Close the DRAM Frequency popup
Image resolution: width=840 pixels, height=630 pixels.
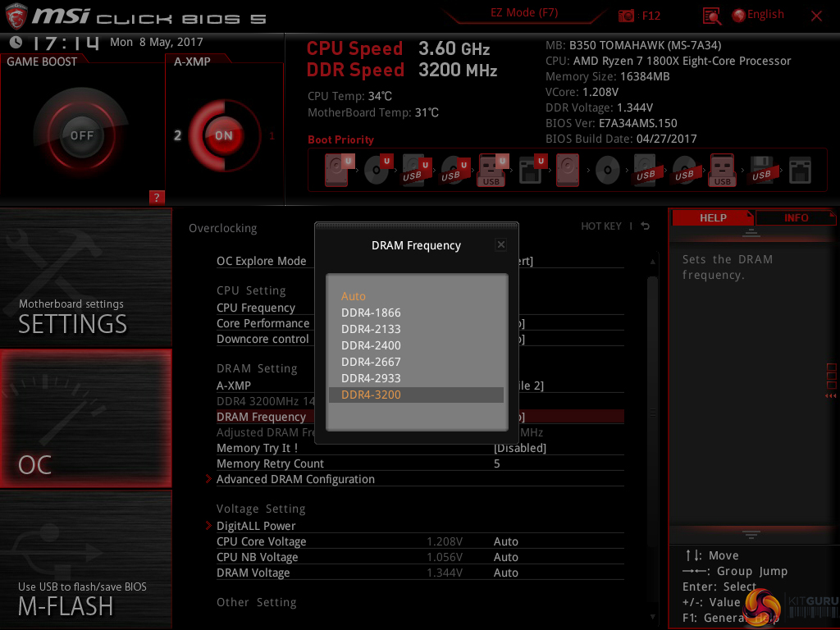click(501, 244)
